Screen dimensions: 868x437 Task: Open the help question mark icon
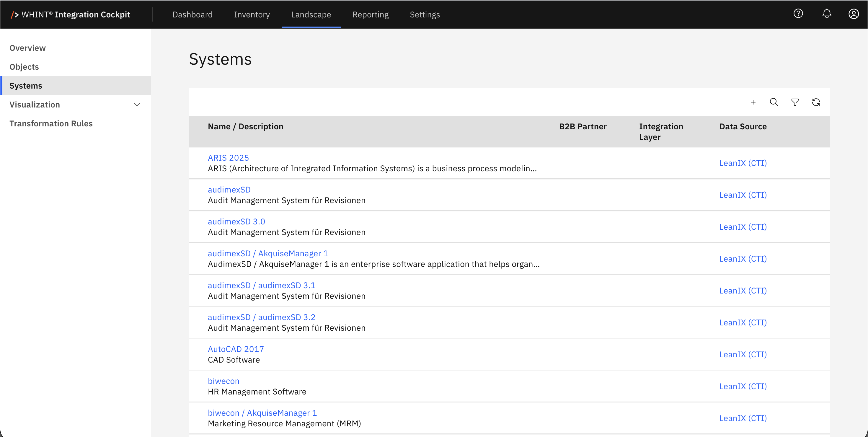(798, 14)
